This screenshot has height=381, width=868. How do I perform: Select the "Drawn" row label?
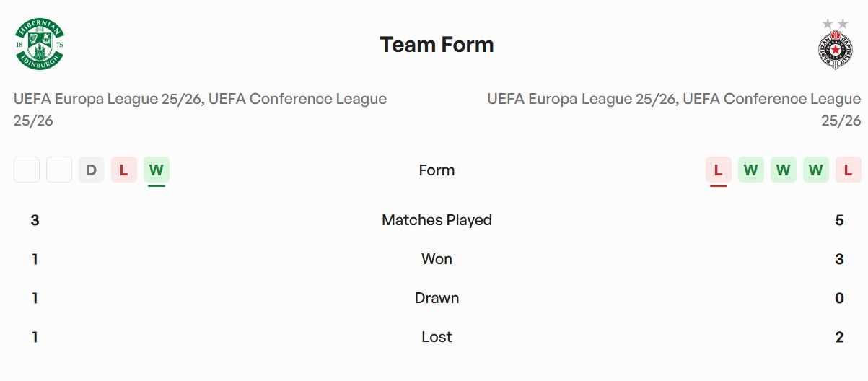point(437,298)
